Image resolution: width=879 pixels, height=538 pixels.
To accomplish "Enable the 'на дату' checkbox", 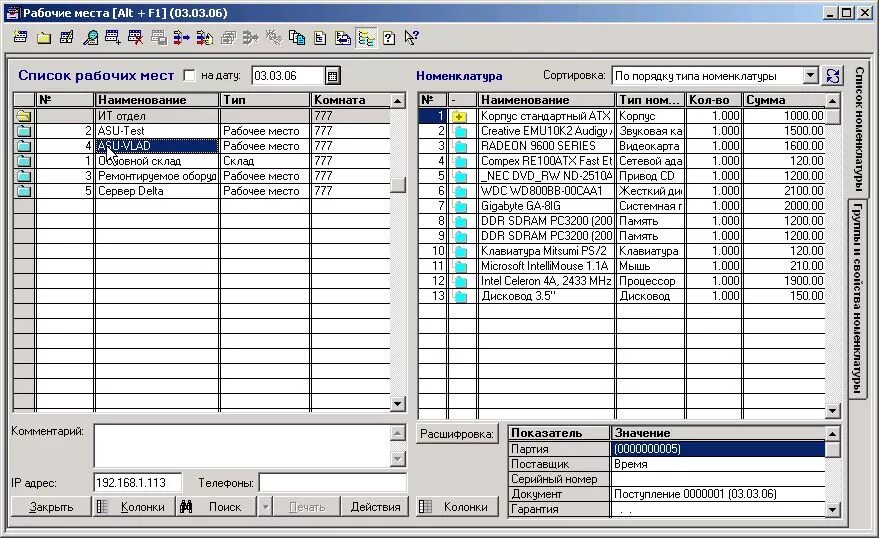I will (189, 76).
